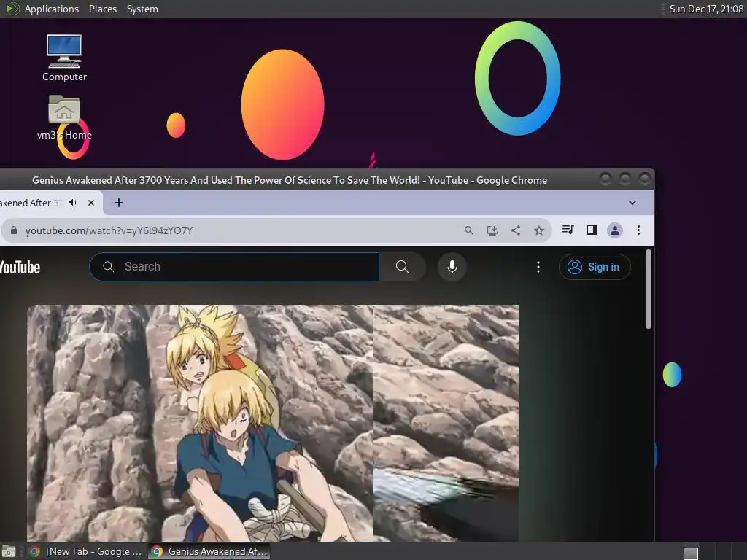Click the install app icon in address bar
This screenshot has height=560, width=747.
point(492,230)
